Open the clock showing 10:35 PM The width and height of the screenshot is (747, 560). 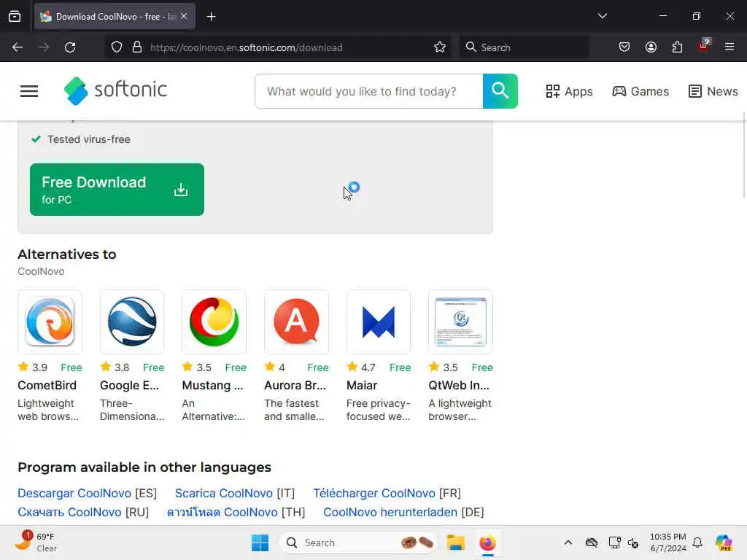point(668,542)
